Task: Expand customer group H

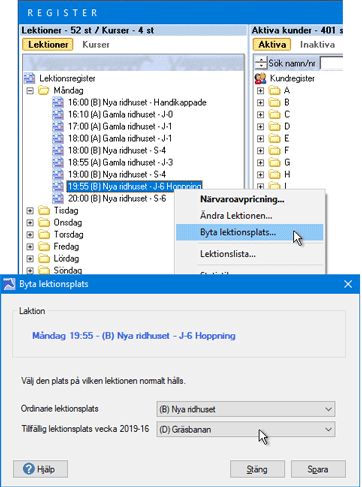Action: 261,175
